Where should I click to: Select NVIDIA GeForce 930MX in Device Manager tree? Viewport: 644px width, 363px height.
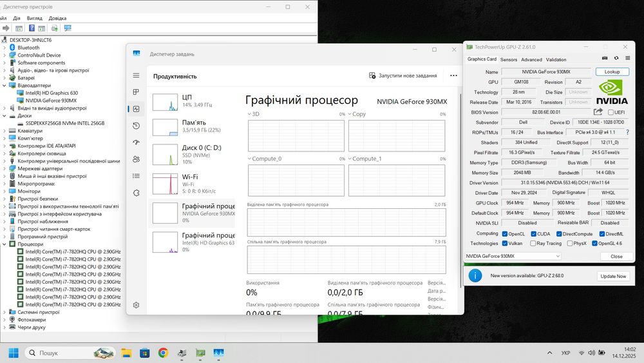(51, 101)
